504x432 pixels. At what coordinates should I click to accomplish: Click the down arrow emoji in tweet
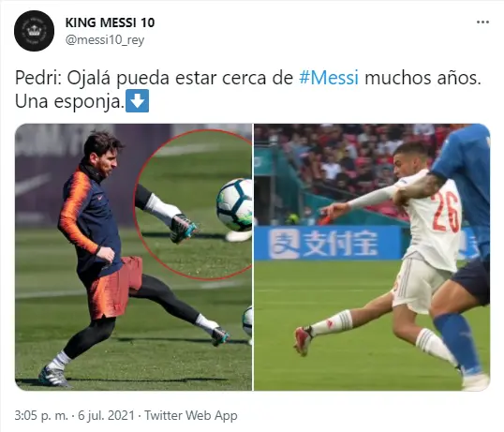tap(138, 100)
